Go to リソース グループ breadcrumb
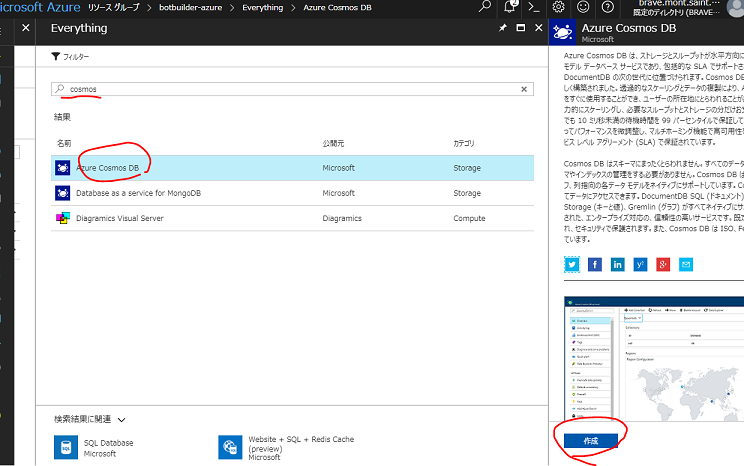 click(x=113, y=8)
